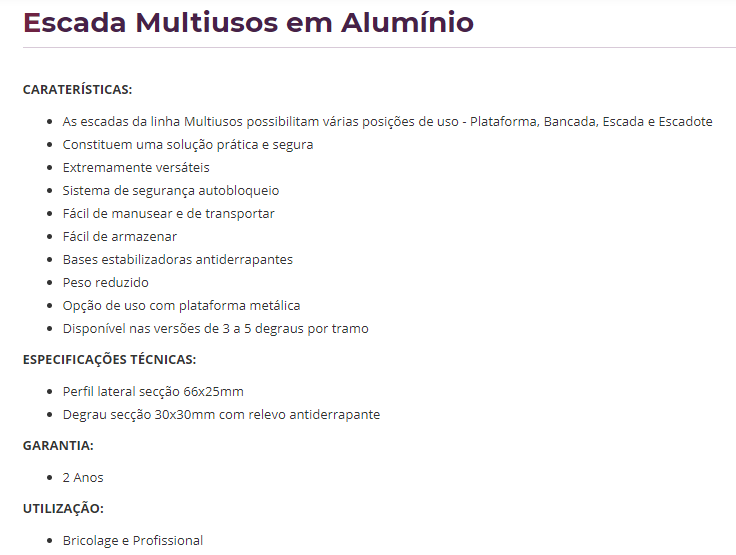
Task: Click the "Escada Multiusos em Alumínio" heading
Action: click(x=248, y=22)
